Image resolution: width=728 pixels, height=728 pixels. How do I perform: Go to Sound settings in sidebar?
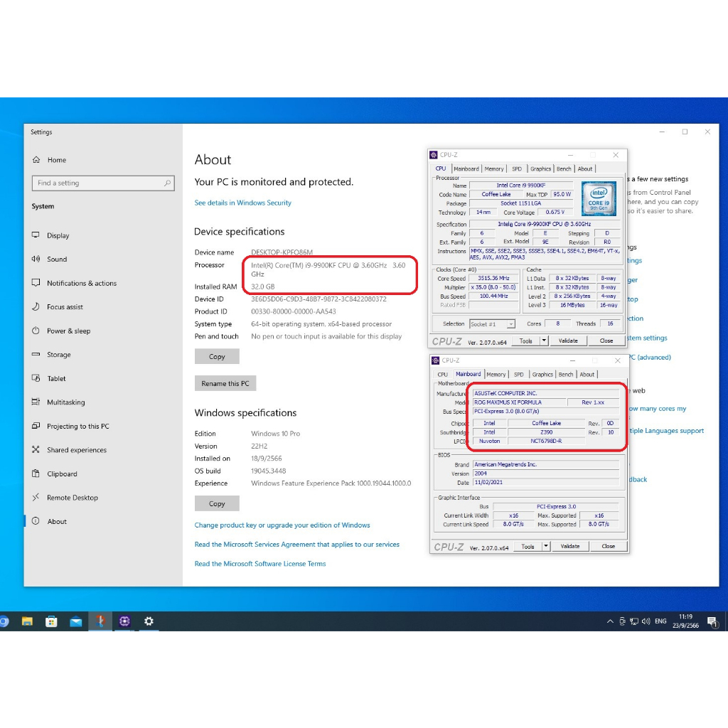click(56, 259)
